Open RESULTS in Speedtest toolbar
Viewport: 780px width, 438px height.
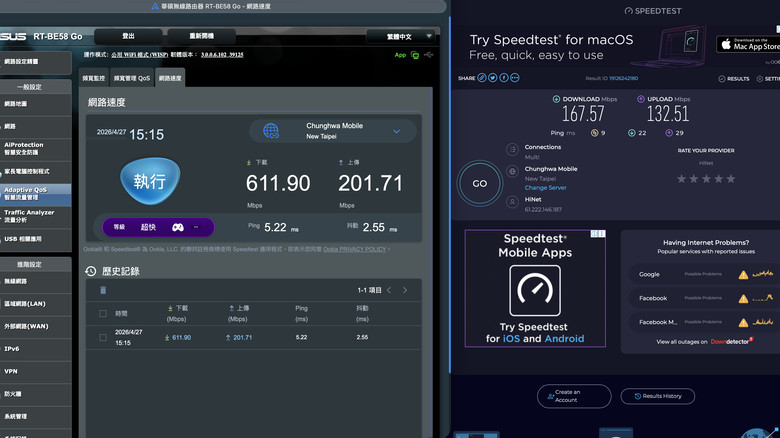coord(734,79)
